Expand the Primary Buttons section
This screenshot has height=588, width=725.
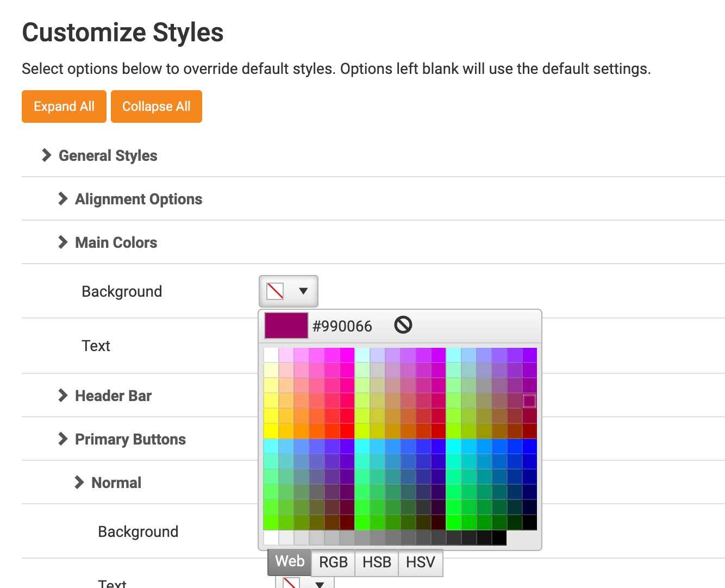click(x=130, y=439)
